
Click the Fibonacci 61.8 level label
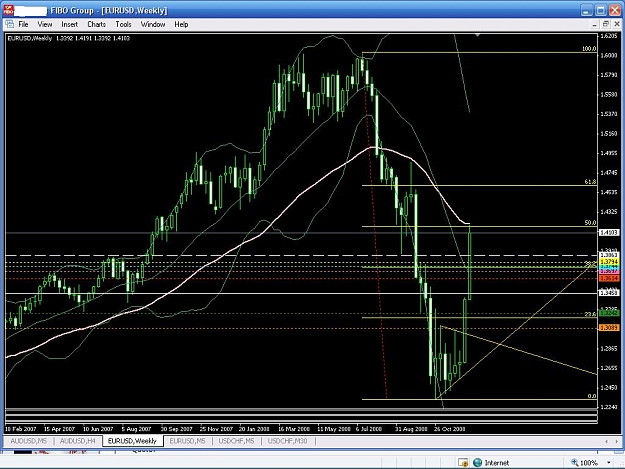point(590,182)
